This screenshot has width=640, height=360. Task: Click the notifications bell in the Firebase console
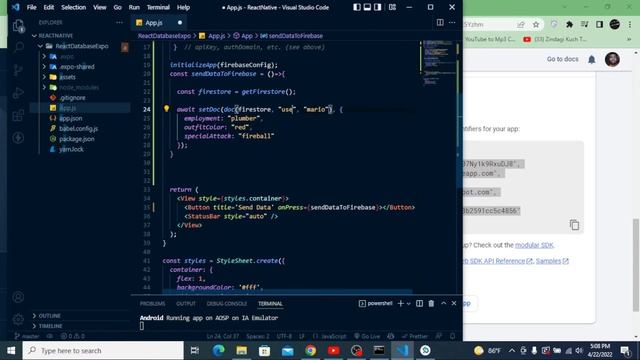pos(591,60)
